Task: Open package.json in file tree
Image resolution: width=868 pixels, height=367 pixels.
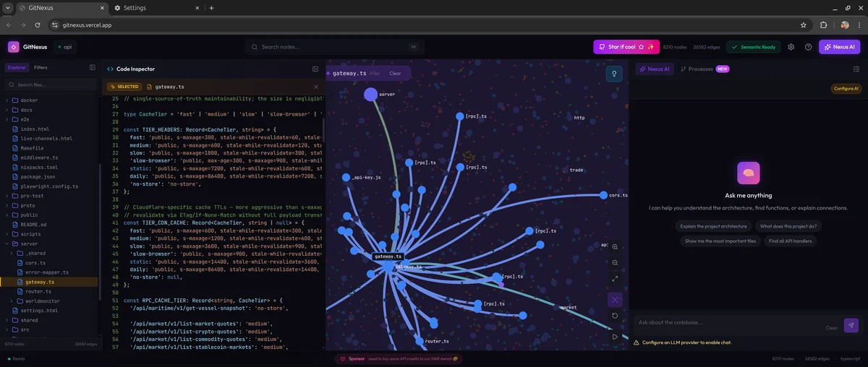Action: pos(38,176)
